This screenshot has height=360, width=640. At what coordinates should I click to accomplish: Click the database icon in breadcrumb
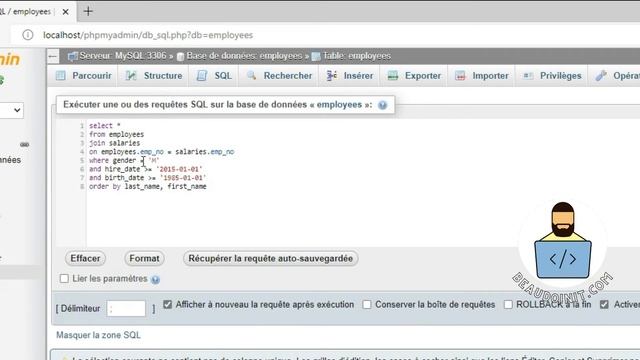[180, 57]
